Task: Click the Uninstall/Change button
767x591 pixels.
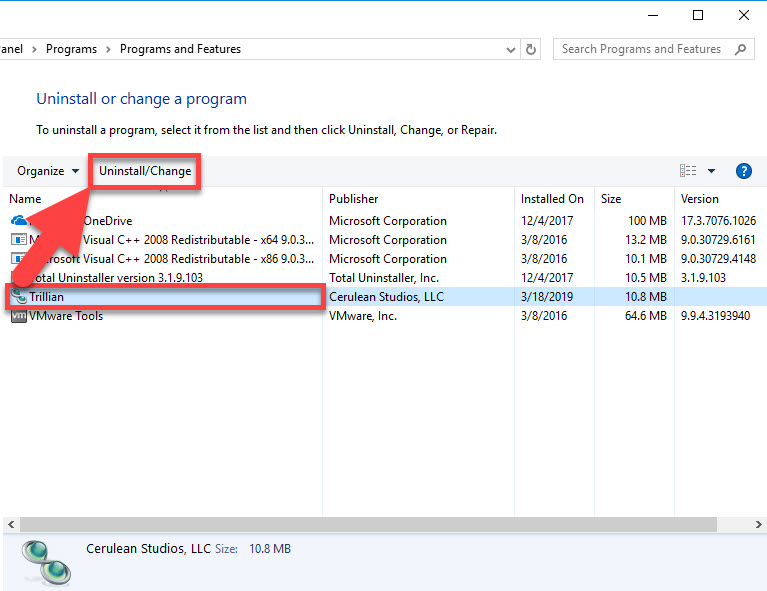Action: coord(145,171)
